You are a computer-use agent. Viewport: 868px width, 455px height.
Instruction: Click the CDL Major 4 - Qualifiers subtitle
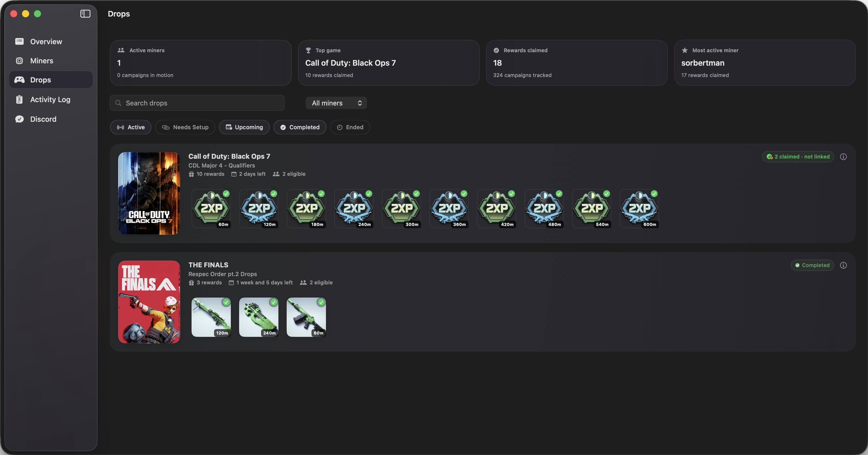pos(222,165)
